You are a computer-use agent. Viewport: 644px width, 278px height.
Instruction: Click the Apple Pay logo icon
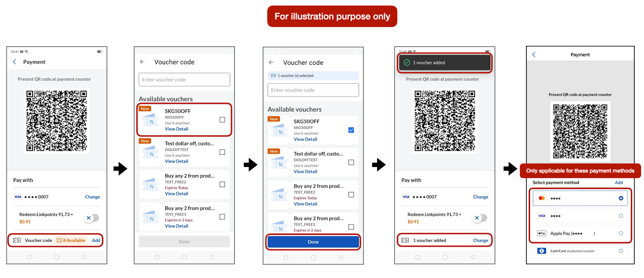point(542,233)
